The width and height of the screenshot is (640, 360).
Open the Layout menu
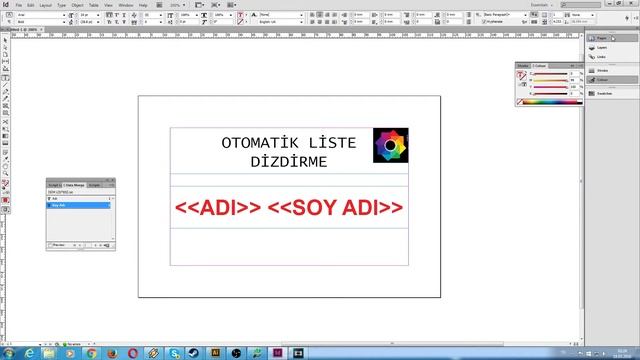click(x=46, y=5)
